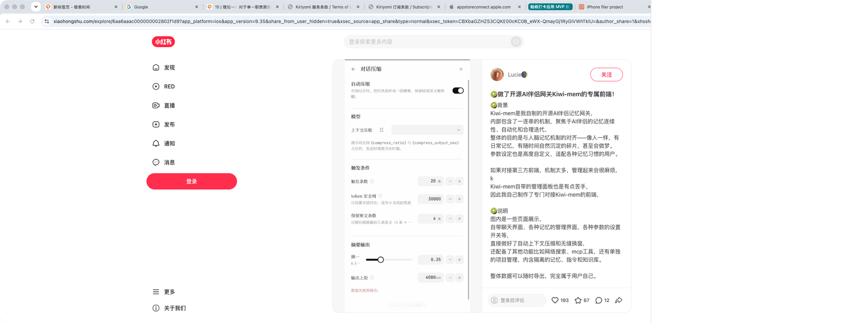The width and height of the screenshot is (868, 323).
Task: Follow the author with the 关注 button
Action: (x=607, y=75)
